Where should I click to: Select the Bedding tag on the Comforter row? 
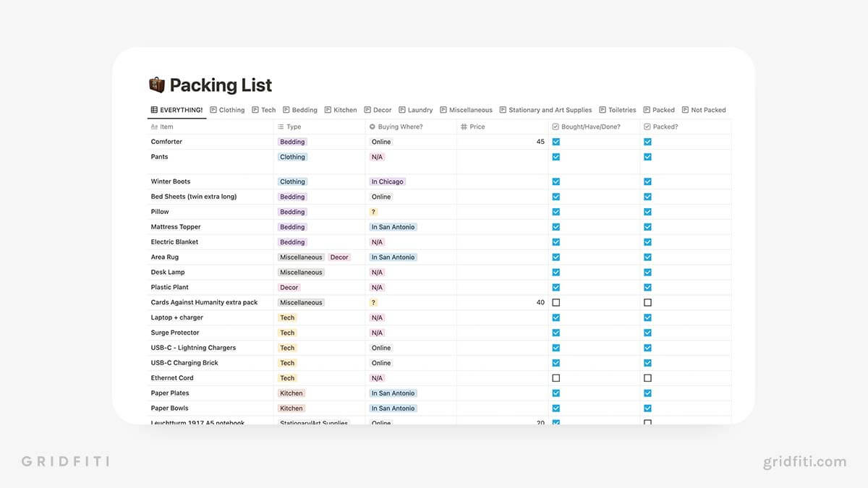(292, 142)
